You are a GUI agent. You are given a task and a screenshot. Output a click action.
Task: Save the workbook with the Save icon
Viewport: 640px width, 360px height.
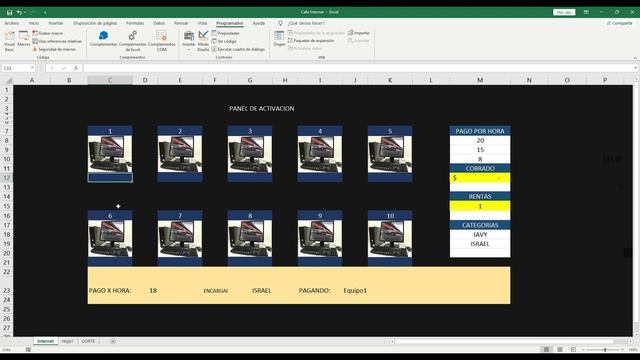tap(9, 12)
